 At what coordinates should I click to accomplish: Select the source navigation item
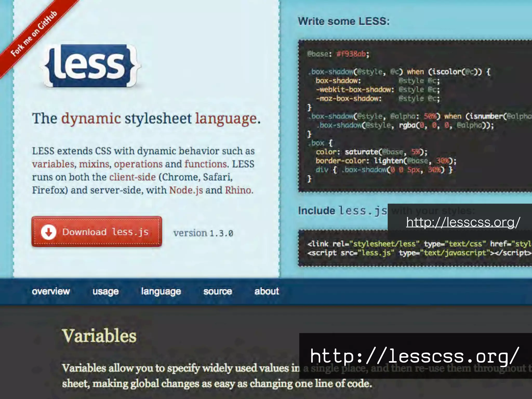218,291
